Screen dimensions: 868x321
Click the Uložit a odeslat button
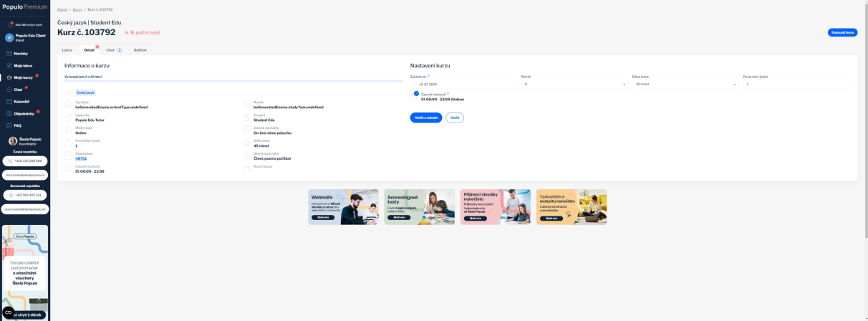point(426,118)
